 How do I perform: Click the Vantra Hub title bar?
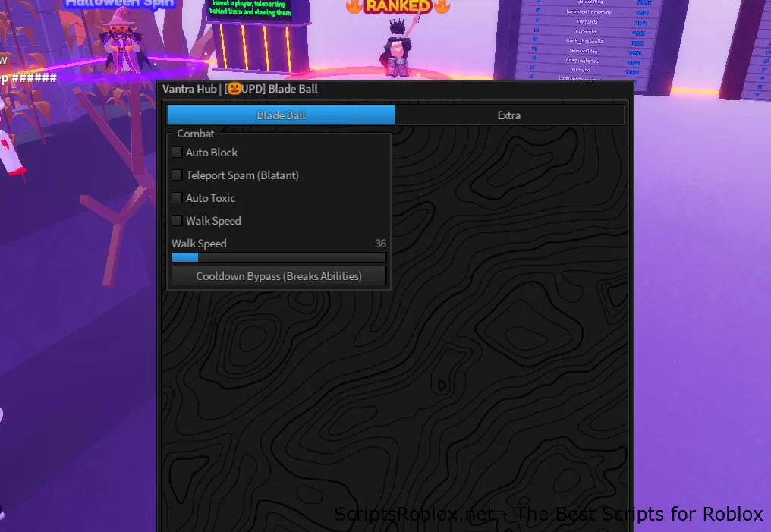pyautogui.click(x=395, y=89)
